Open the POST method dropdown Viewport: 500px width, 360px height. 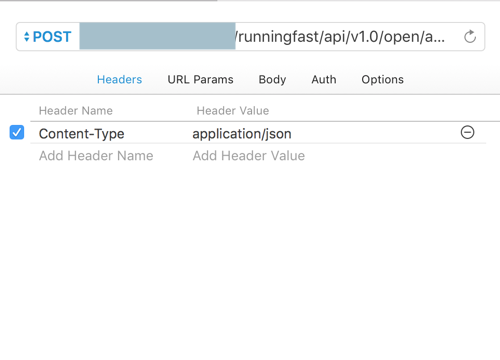coord(48,37)
